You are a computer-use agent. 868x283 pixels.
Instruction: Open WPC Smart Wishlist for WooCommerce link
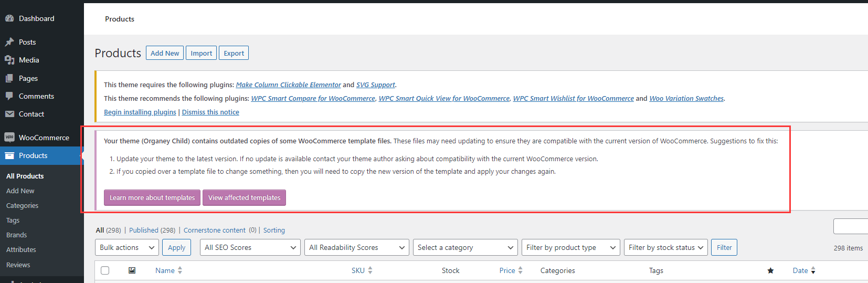tap(574, 98)
